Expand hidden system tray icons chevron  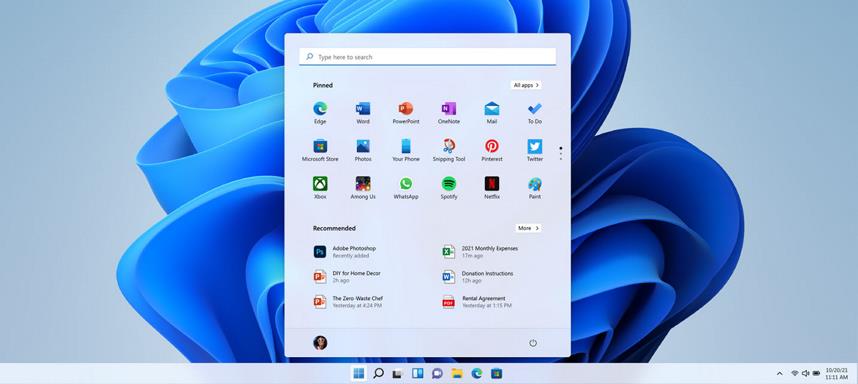(x=779, y=374)
